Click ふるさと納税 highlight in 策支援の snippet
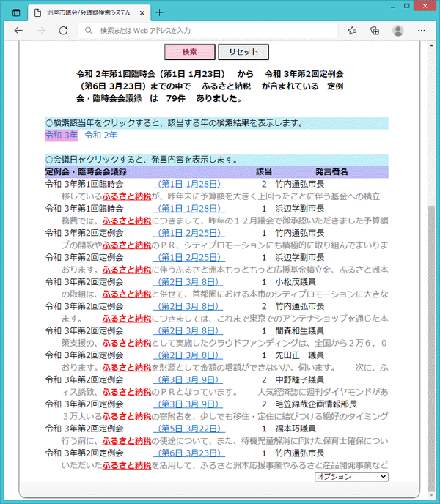The width and height of the screenshot is (440, 504). (127, 343)
